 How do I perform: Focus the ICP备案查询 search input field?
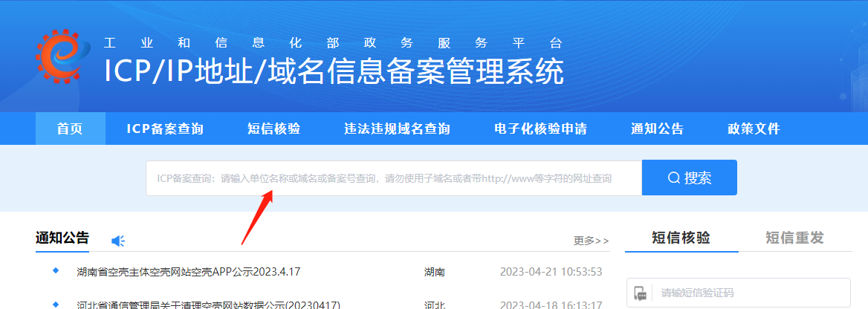pyautogui.click(x=394, y=178)
